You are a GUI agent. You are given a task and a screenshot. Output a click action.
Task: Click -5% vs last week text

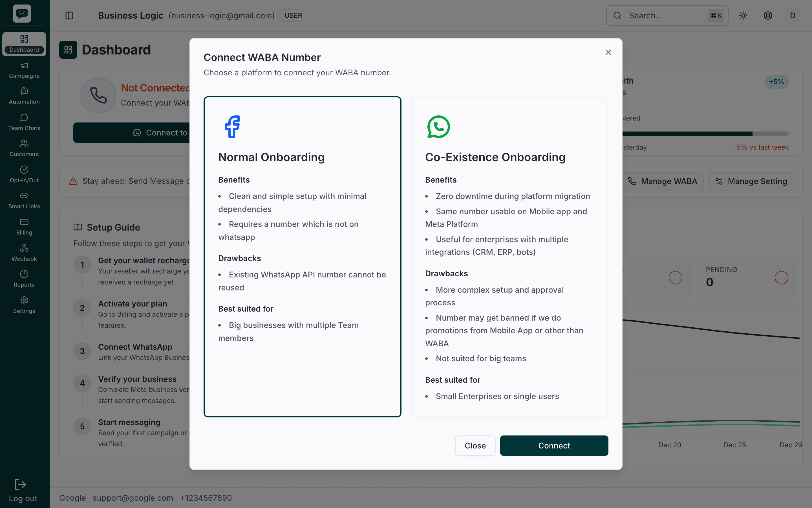[x=761, y=147]
